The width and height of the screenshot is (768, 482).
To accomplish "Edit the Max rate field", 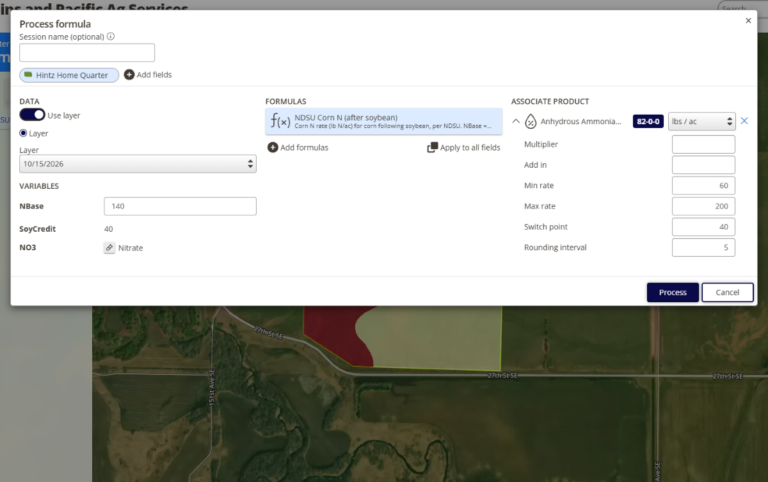I will (x=703, y=206).
